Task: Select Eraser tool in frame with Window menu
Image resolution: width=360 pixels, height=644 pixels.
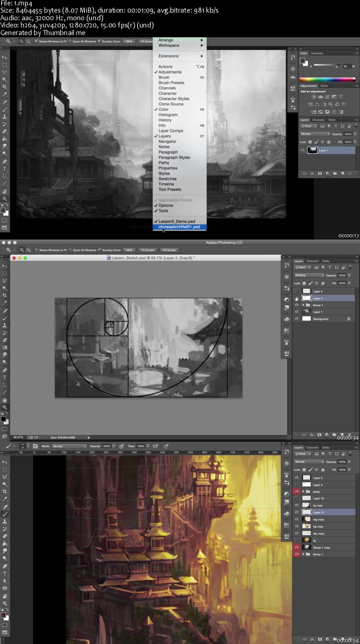Action: (5, 131)
